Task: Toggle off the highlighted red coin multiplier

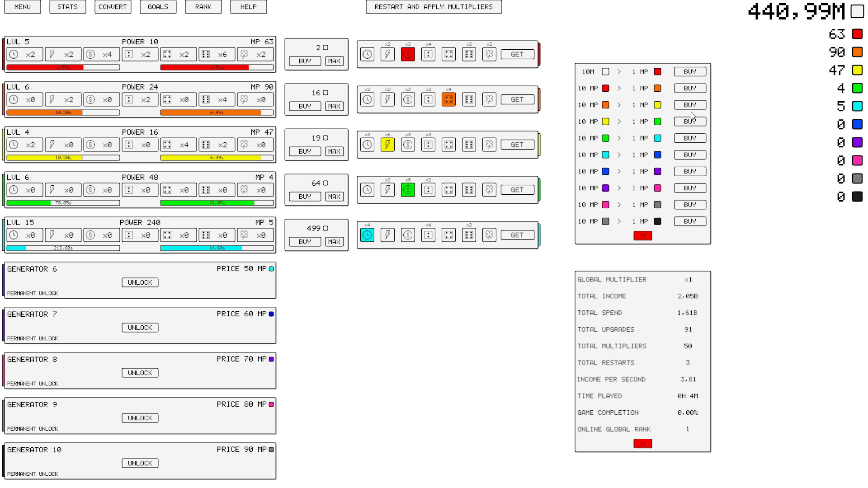Action: tap(408, 54)
